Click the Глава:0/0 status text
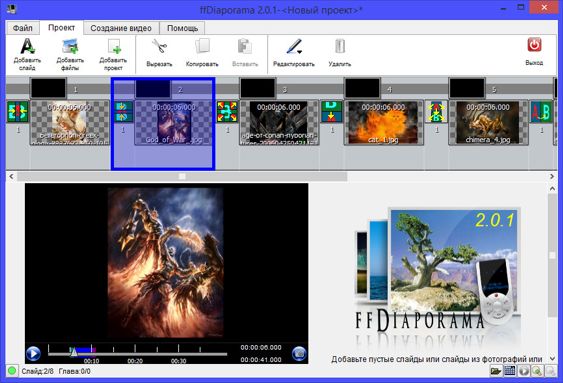 74,371
